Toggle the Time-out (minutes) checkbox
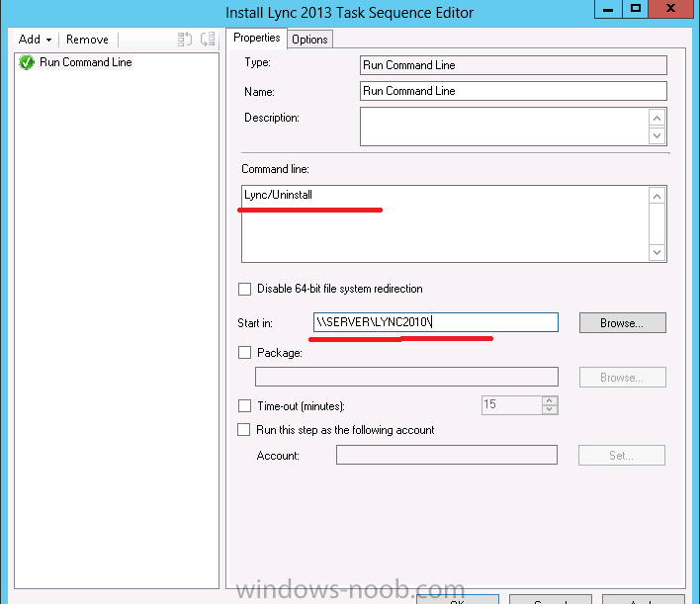 [245, 405]
